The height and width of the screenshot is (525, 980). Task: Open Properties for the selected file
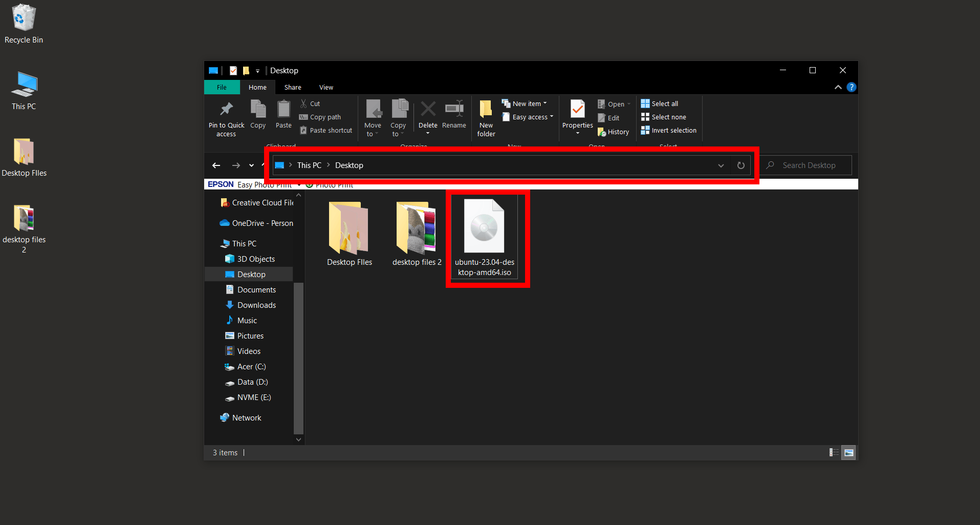[577, 114]
